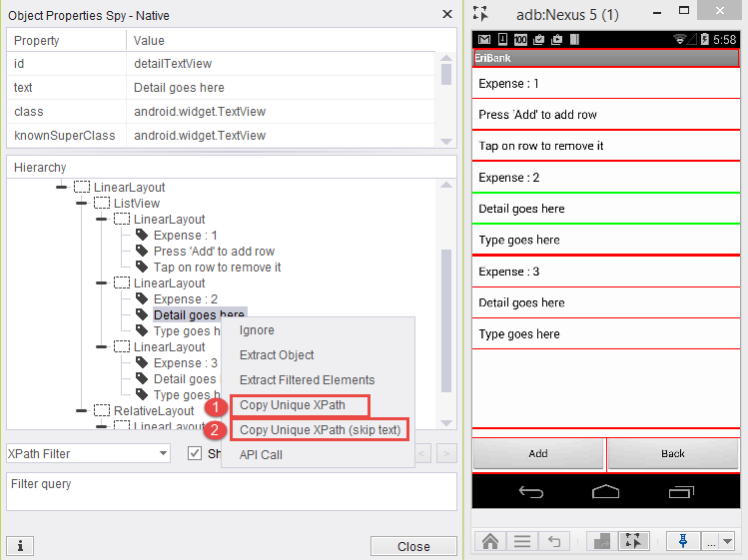Activate the object spy selection cursor icon
748x560 pixels.
pos(632,541)
